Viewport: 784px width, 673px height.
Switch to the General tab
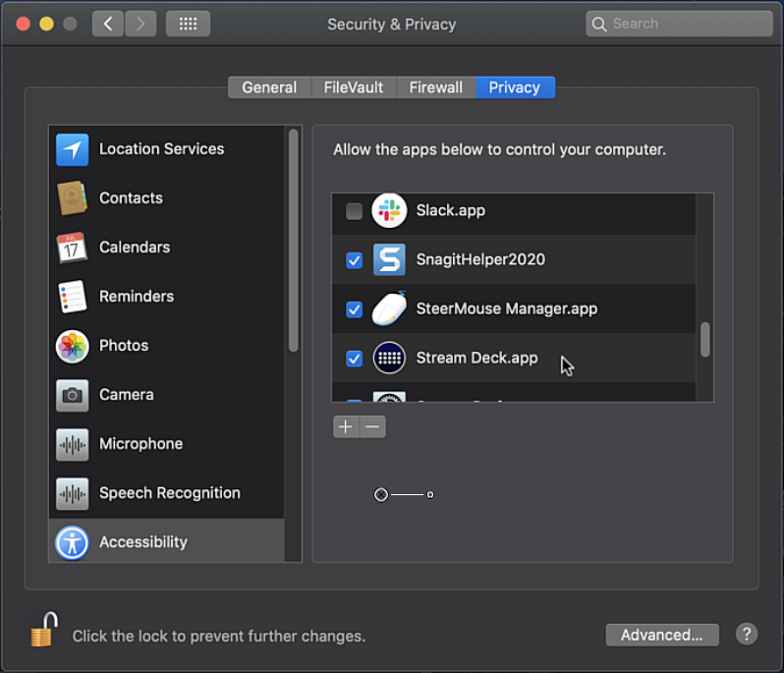click(269, 87)
